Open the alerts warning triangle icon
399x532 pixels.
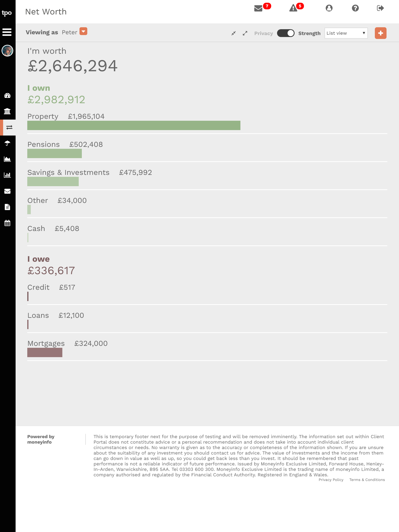click(x=293, y=8)
